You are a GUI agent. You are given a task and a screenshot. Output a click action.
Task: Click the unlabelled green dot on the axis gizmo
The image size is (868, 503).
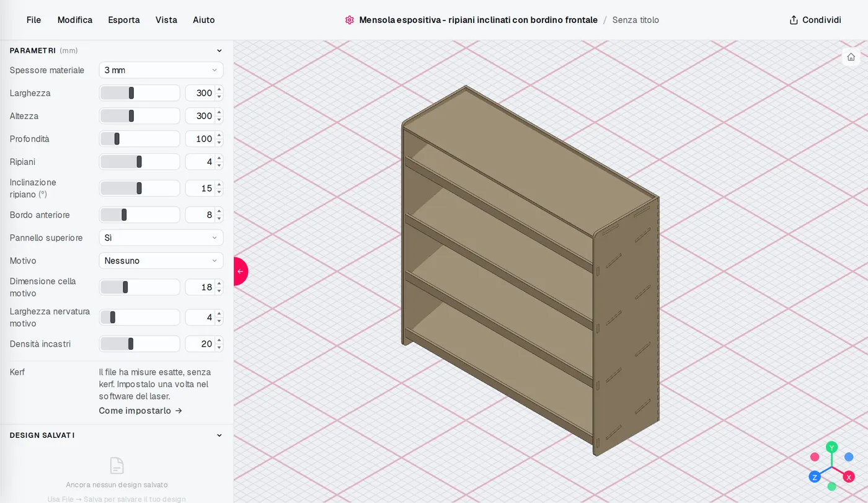tap(832, 486)
